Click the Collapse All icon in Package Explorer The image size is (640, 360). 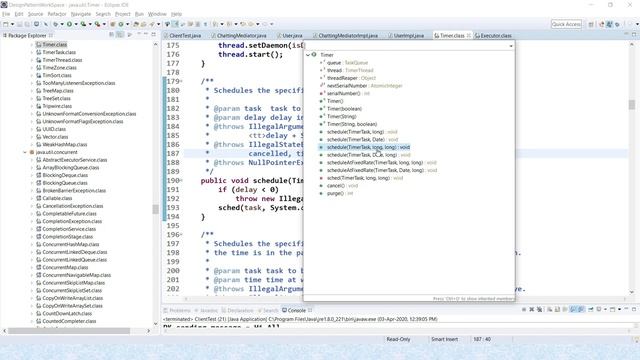click(112, 35)
